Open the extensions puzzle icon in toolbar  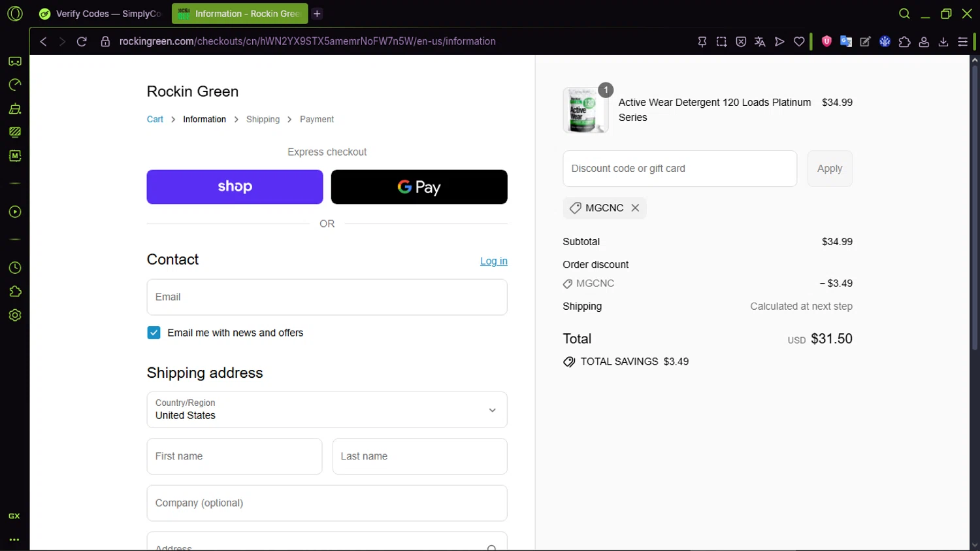(905, 42)
